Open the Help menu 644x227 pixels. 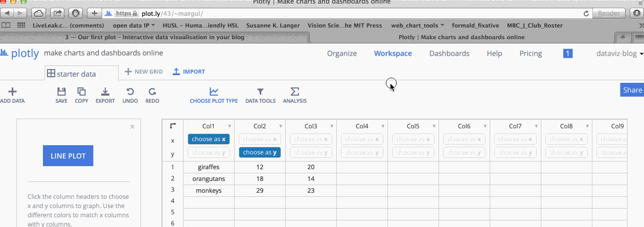pyautogui.click(x=494, y=53)
